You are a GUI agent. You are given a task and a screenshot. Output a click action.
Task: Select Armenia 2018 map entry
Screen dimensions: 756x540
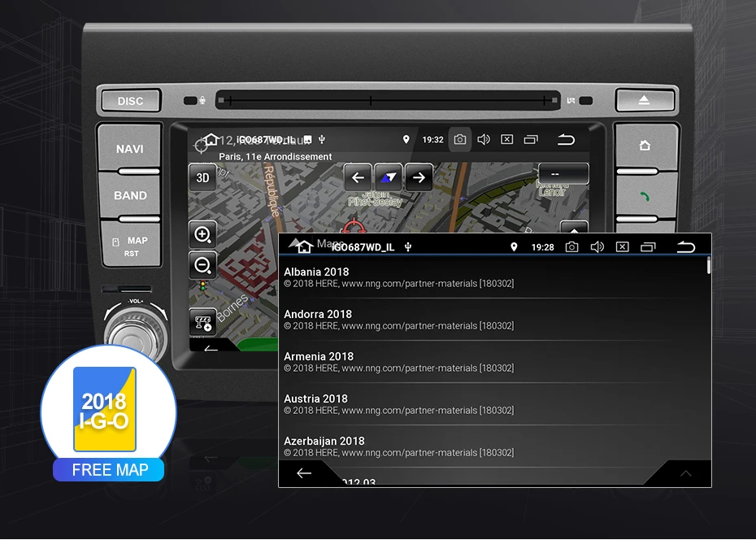pos(493,362)
